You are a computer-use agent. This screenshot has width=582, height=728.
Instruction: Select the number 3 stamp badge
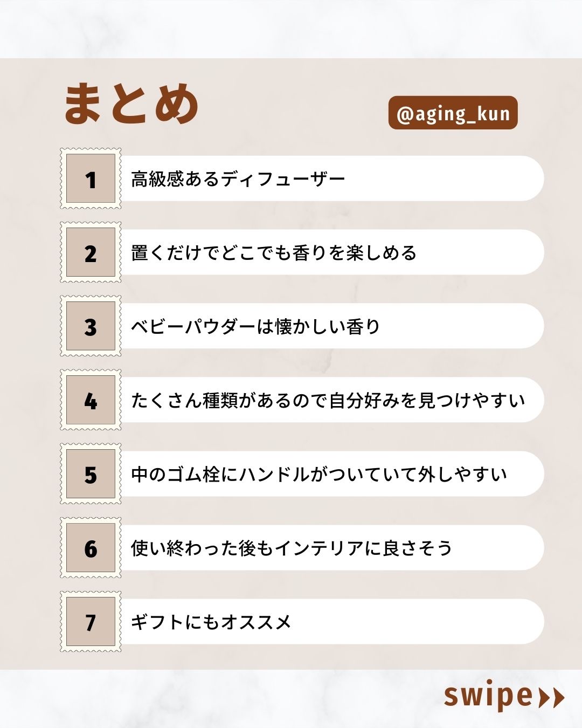coord(91,326)
